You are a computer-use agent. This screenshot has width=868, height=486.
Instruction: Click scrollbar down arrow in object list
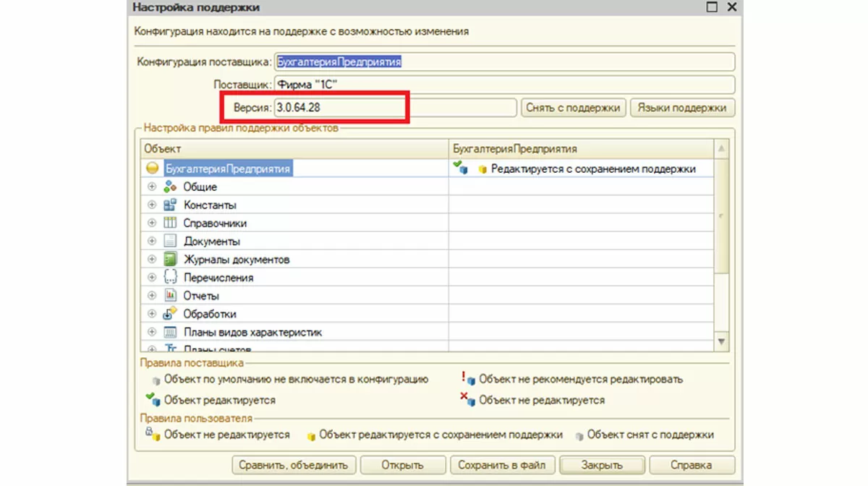point(721,341)
